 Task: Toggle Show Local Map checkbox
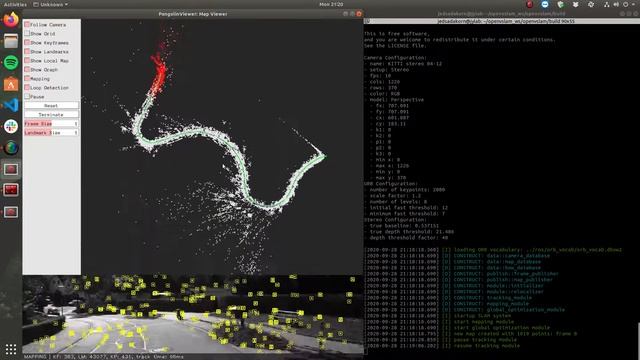click(x=27, y=60)
